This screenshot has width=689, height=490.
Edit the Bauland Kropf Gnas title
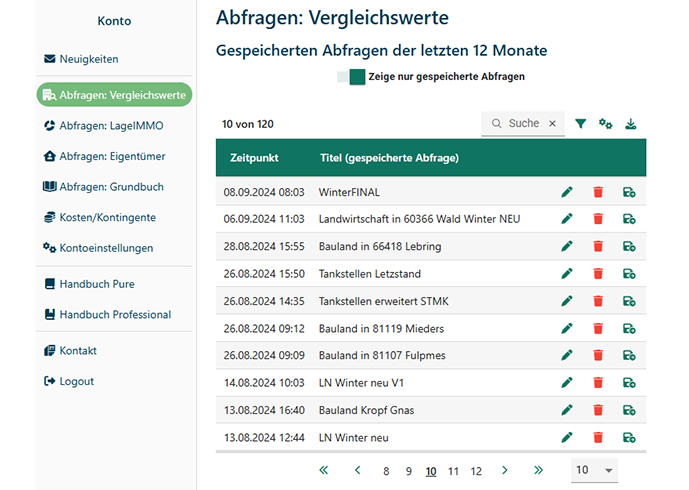point(567,410)
